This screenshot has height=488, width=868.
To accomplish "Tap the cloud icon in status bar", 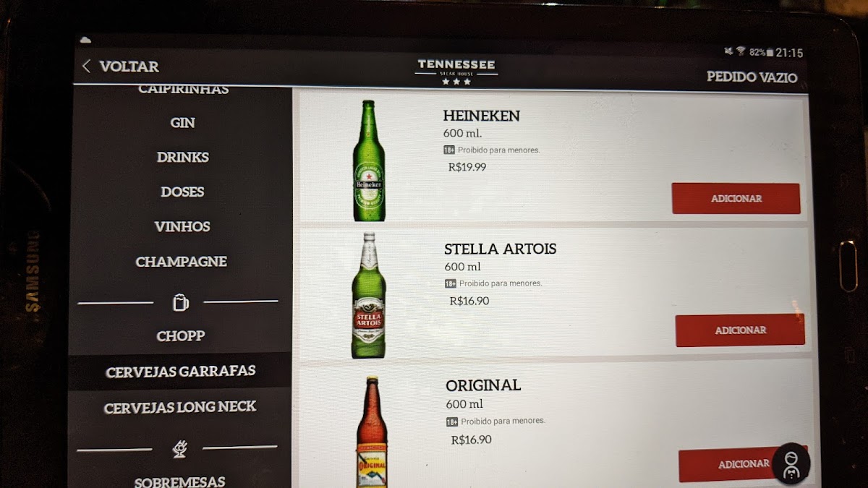I will tap(85, 39).
